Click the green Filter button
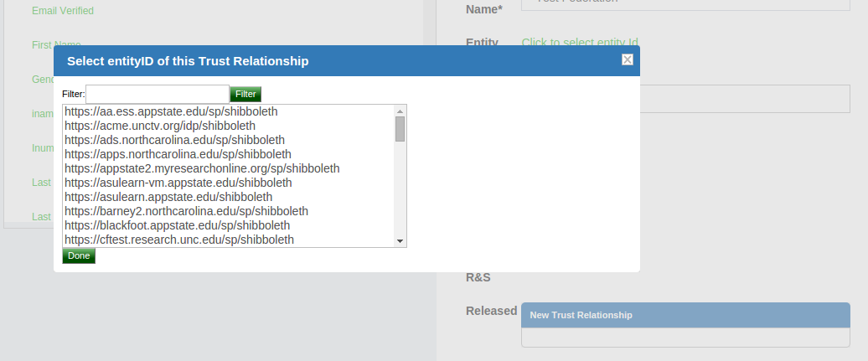The width and height of the screenshot is (868, 361). click(x=245, y=94)
